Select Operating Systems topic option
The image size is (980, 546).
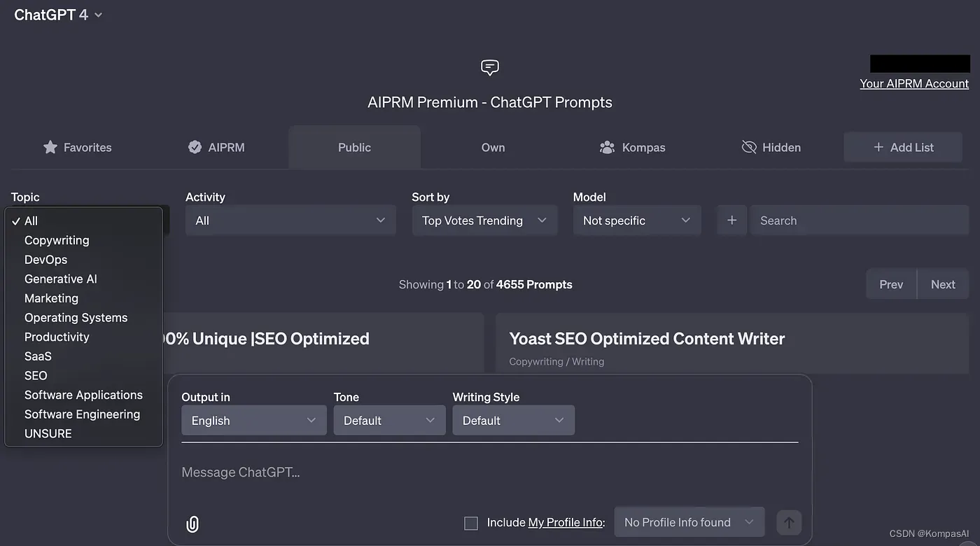coord(83,318)
